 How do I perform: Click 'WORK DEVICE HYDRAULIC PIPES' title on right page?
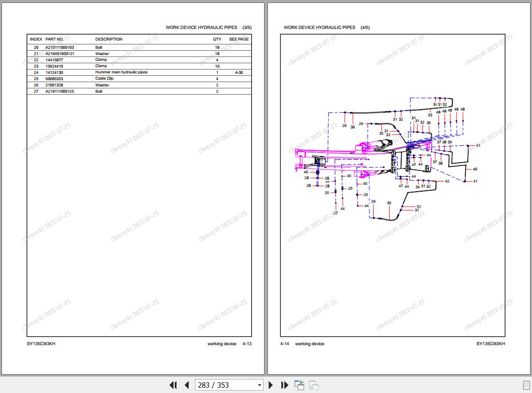coord(319,28)
